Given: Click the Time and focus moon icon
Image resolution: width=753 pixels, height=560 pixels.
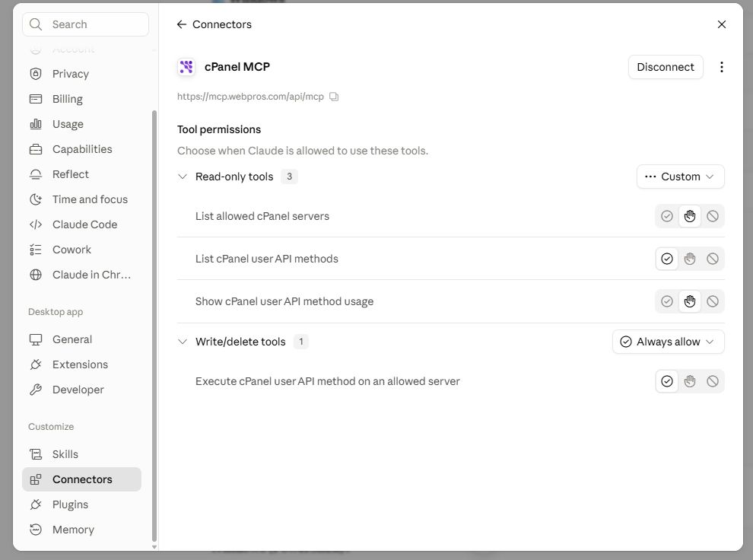Looking at the screenshot, I should pos(36,199).
